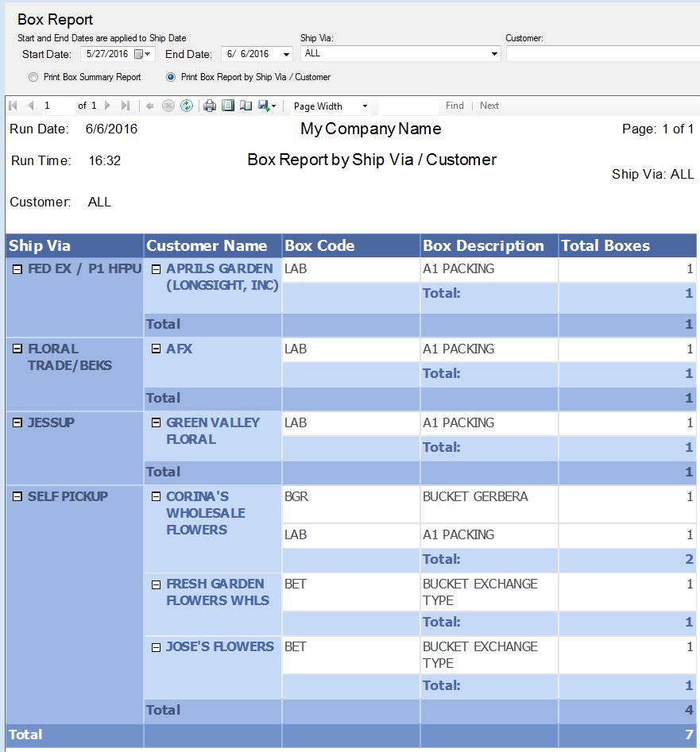Screen dimensions: 700x752
Task: Click the Box Code column header
Action: pyautogui.click(x=350, y=246)
